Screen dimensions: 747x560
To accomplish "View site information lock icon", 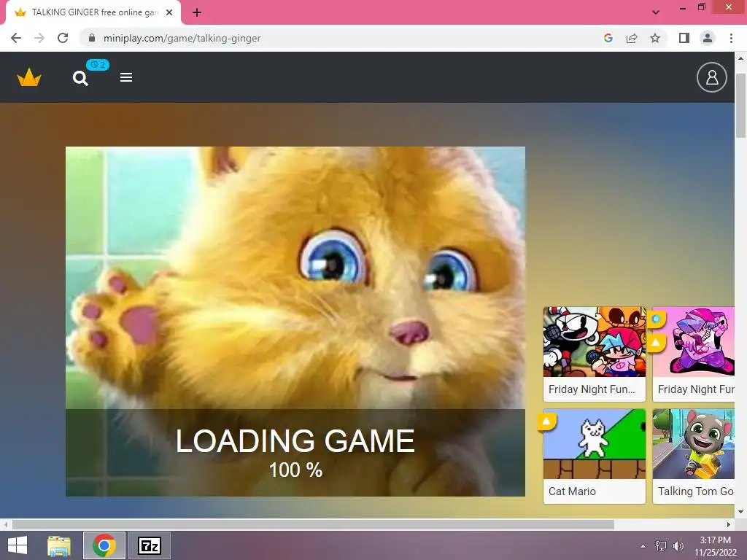I will [92, 38].
